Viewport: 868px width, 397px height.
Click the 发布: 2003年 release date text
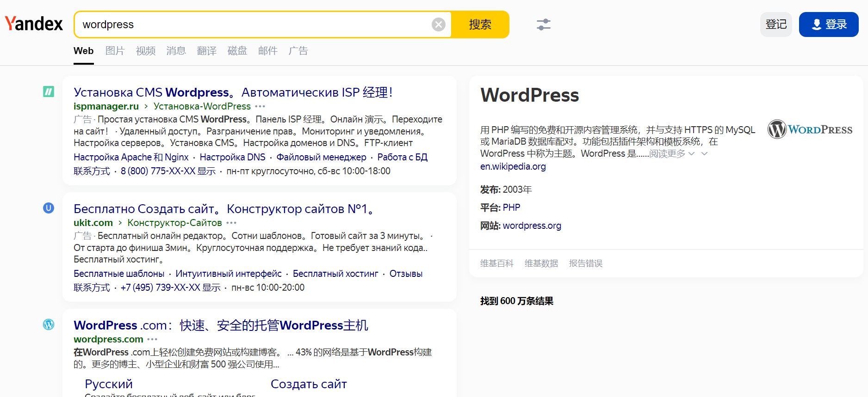(x=506, y=189)
